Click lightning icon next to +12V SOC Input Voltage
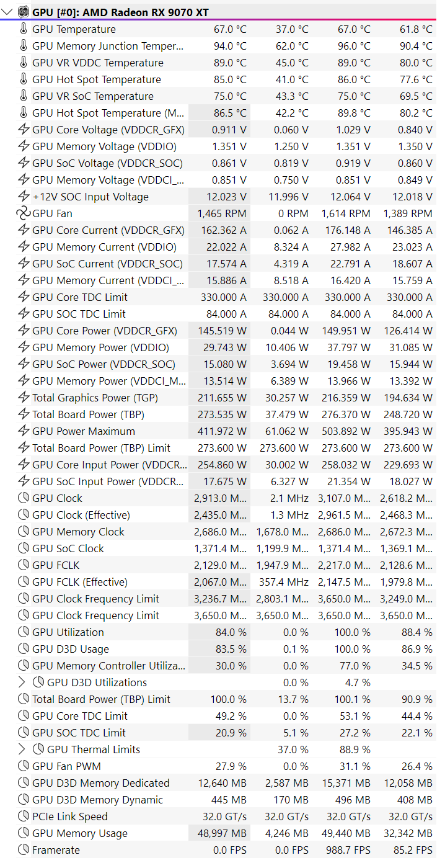The image size is (445, 868). (x=24, y=197)
